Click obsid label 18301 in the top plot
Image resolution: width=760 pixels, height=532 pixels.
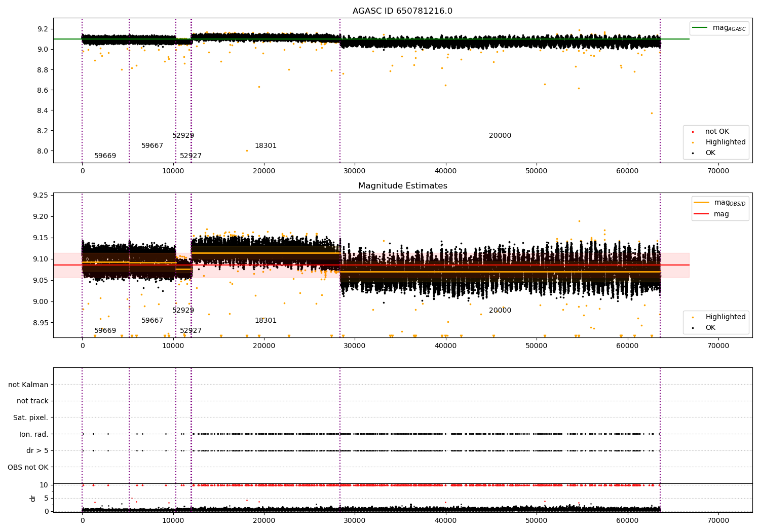click(266, 146)
